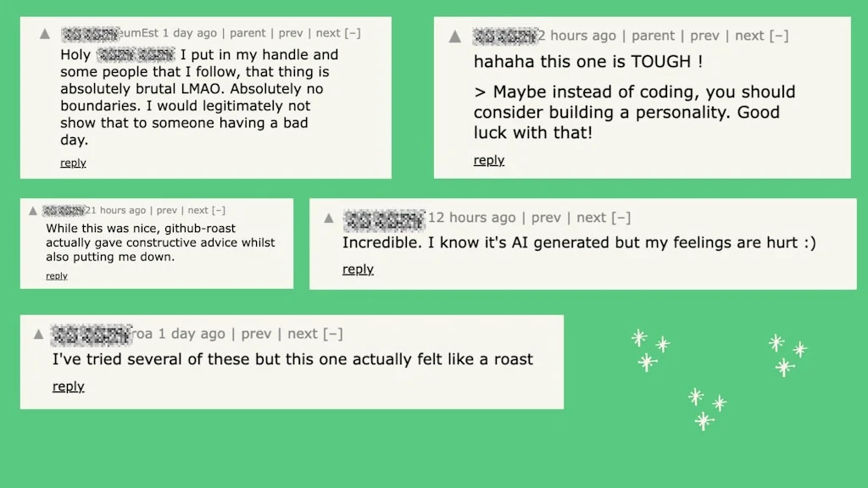868x488 pixels.
Task: Reply to the "building a personality" comment
Action: coord(488,160)
